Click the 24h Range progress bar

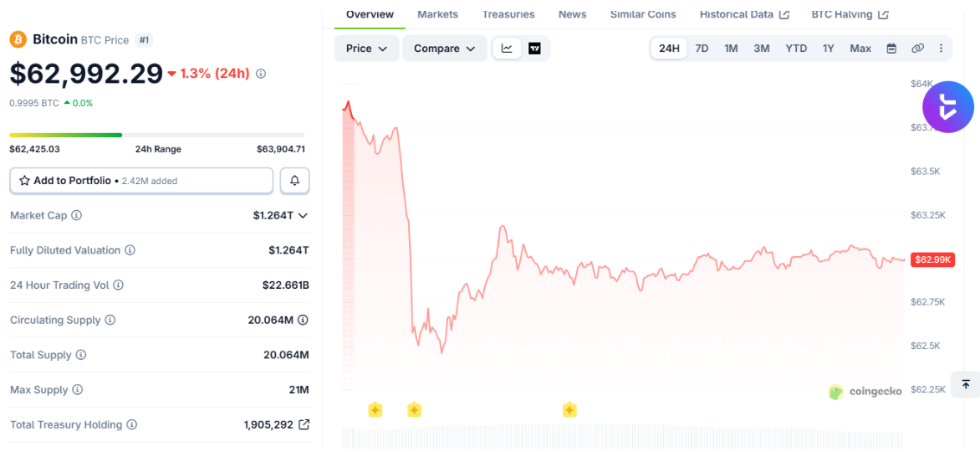[x=157, y=135]
